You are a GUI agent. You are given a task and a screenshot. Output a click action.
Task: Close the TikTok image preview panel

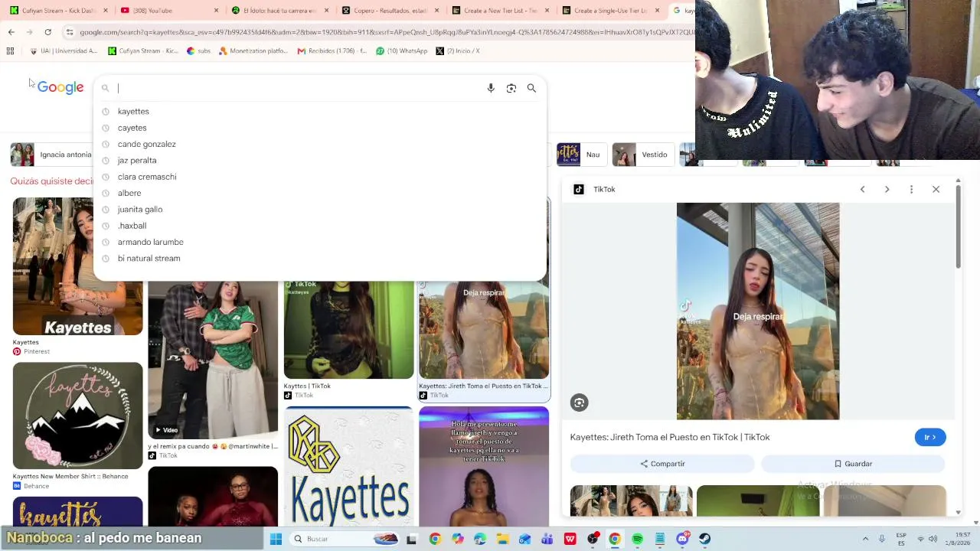(x=936, y=189)
